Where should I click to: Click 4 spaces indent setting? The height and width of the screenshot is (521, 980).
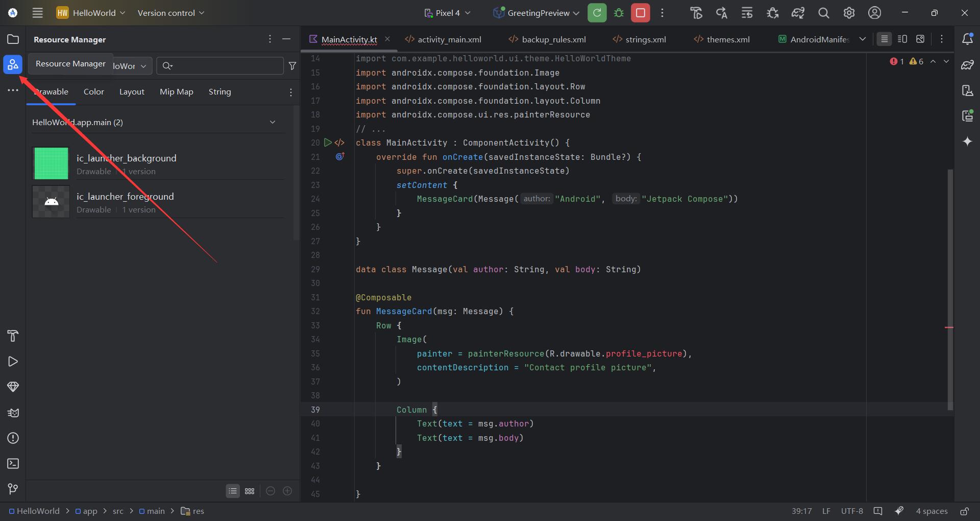(932, 511)
